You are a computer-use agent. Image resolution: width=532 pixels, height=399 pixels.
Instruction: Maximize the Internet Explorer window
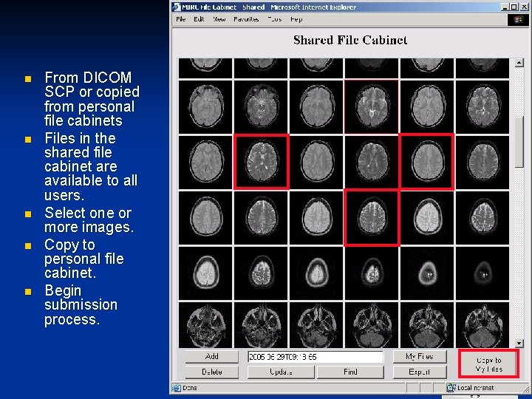(514, 7)
